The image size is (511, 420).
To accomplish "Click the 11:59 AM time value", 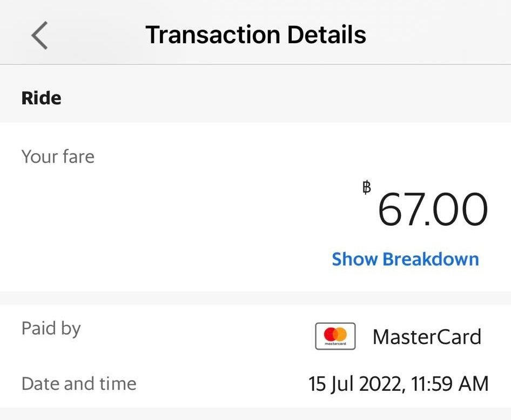I will tap(450, 384).
